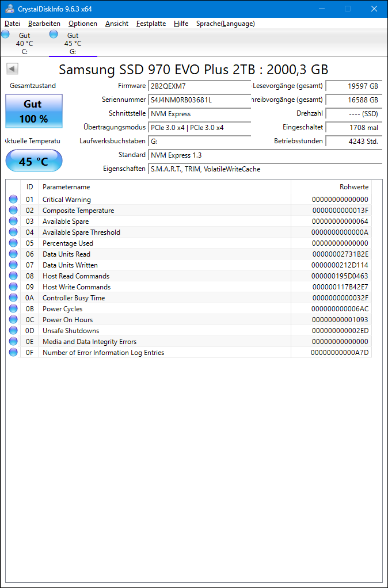Click the serial number field S4J4NM0RB03681L
This screenshot has width=388, height=588.
point(199,100)
